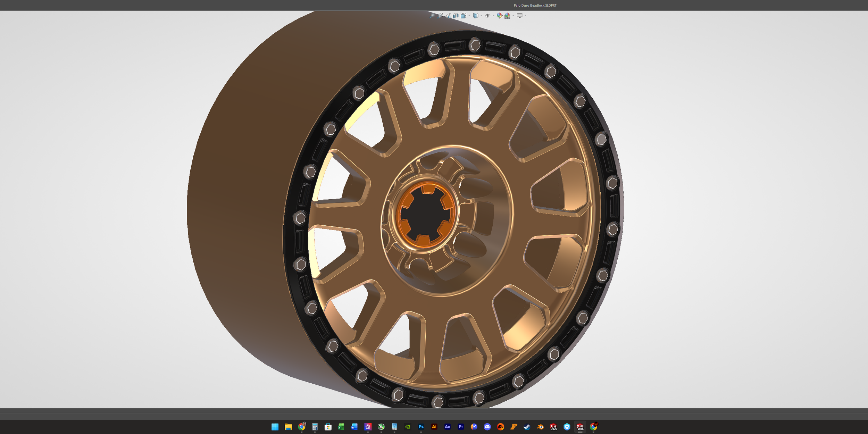Open Discord from the taskbar
The image size is (868, 434).
coord(487,427)
